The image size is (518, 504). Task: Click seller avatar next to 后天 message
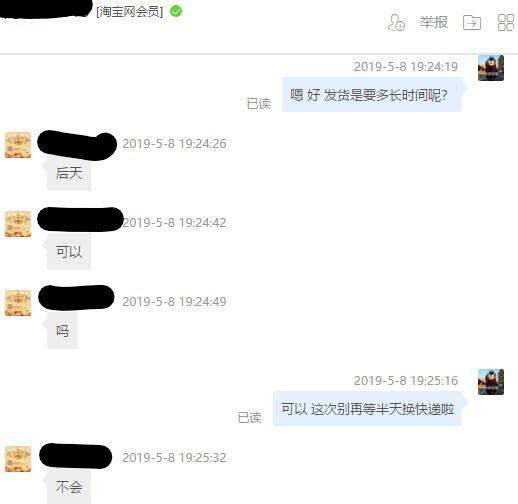(x=18, y=145)
